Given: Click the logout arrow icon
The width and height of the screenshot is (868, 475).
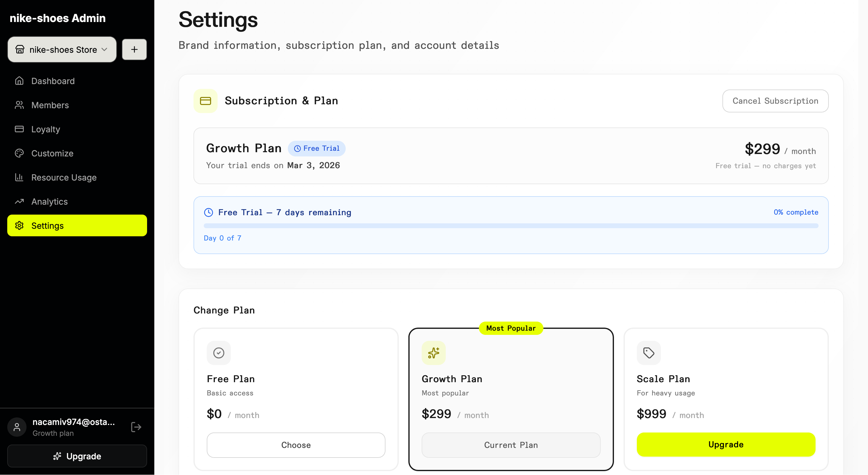Looking at the screenshot, I should 136,427.
